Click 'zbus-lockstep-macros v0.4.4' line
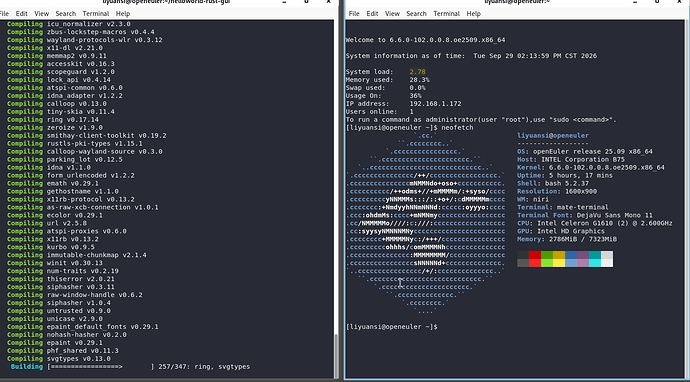The height and width of the screenshot is (382, 690). click(x=81, y=32)
